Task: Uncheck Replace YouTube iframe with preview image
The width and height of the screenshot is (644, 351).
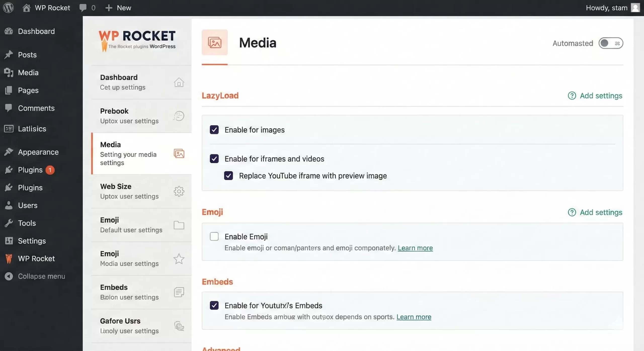Action: pyautogui.click(x=228, y=175)
